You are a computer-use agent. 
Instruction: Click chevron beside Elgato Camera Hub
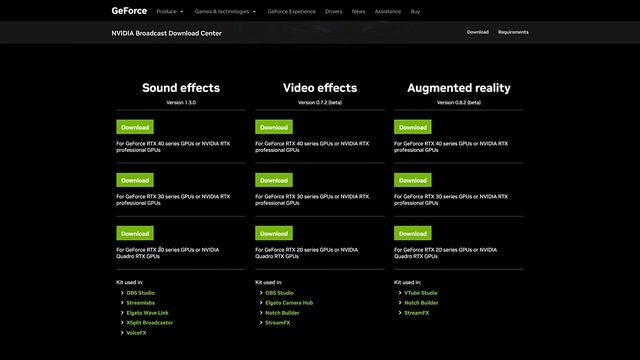point(261,303)
